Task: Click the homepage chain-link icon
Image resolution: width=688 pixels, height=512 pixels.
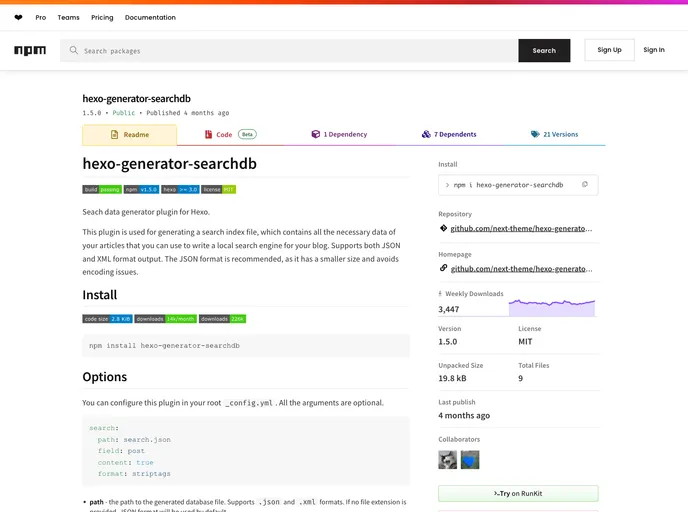Action: click(443, 268)
